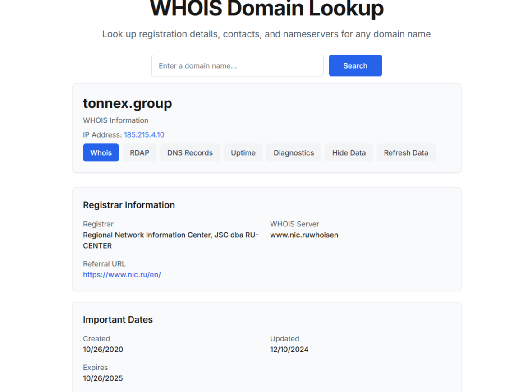Click the tonnex.group domain heading

pos(128,103)
